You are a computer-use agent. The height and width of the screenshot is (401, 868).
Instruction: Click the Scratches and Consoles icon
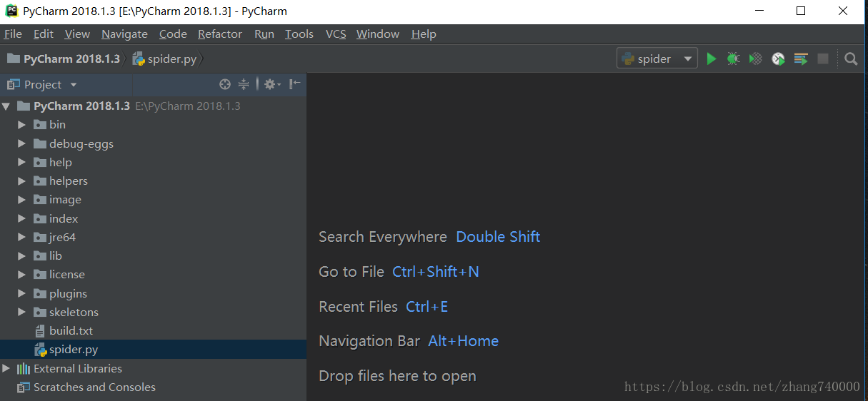24,387
